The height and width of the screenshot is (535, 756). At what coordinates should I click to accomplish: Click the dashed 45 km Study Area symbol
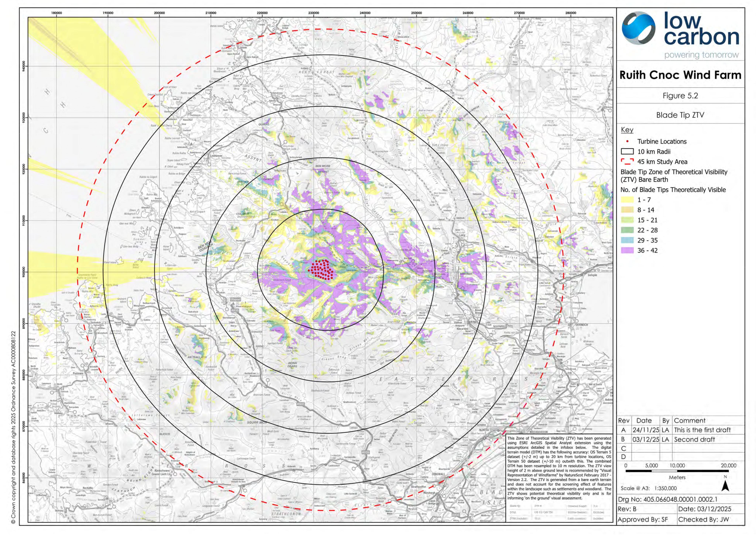pyautogui.click(x=627, y=162)
